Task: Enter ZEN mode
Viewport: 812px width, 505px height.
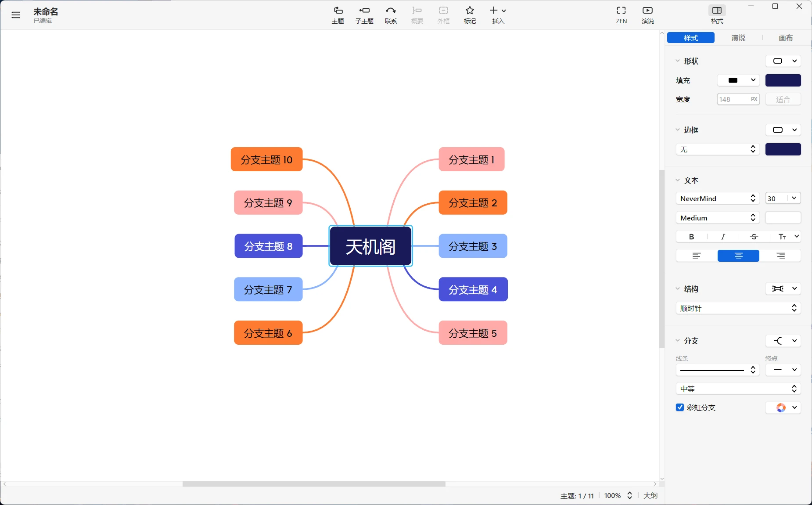Action: pyautogui.click(x=621, y=15)
